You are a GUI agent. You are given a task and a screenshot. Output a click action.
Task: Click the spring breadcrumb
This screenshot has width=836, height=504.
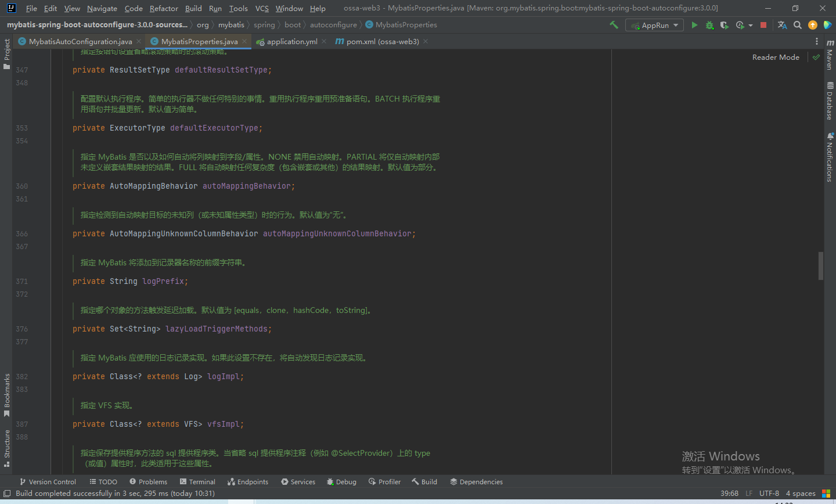click(264, 25)
